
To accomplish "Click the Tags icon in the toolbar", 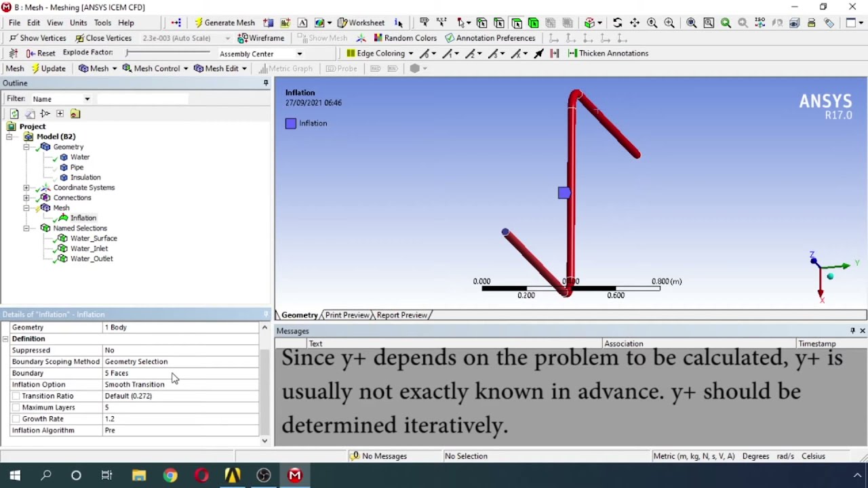I will (x=829, y=22).
